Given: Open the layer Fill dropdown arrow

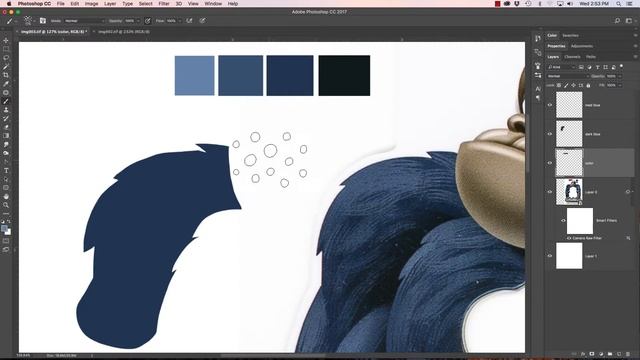Looking at the screenshot, I should [620, 85].
